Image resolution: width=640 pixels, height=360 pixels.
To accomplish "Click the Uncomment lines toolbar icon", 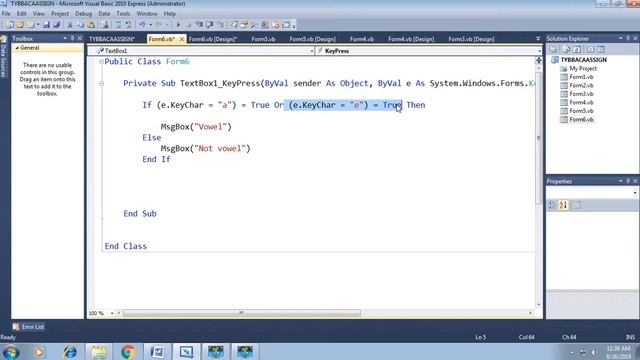I will coord(128,25).
